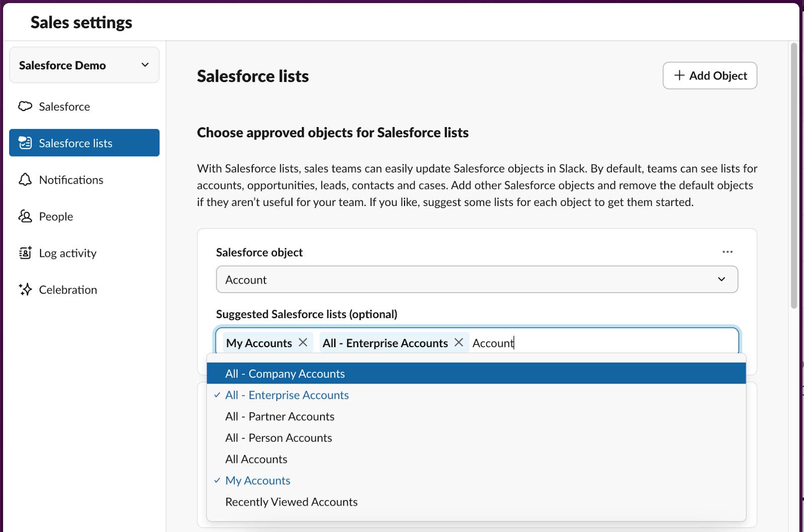
Task: Pick All - Person Accounts option
Action: 476,438
